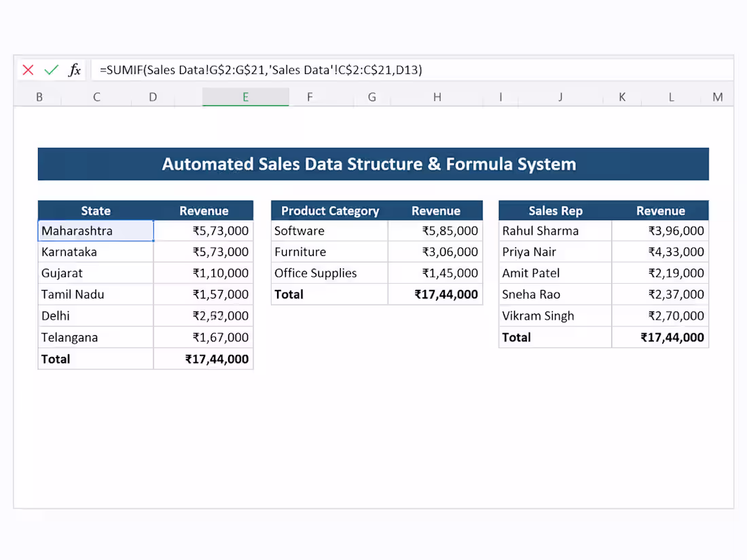Select column M header

click(x=718, y=97)
